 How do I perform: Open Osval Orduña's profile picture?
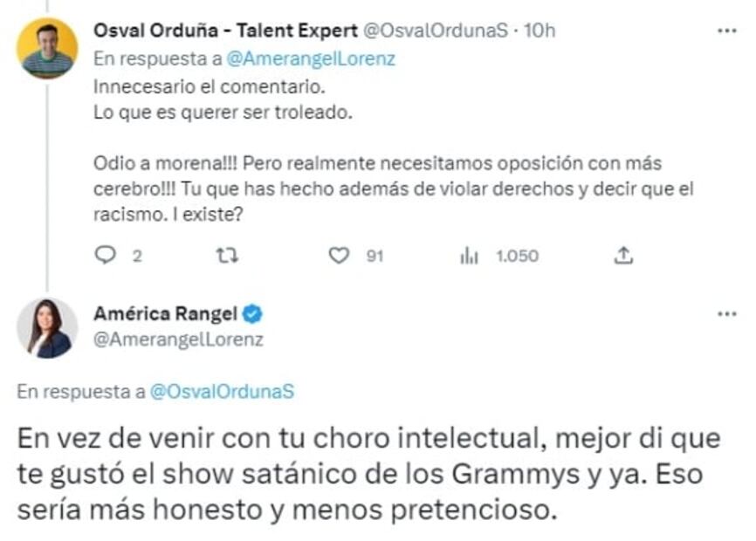[x=47, y=49]
